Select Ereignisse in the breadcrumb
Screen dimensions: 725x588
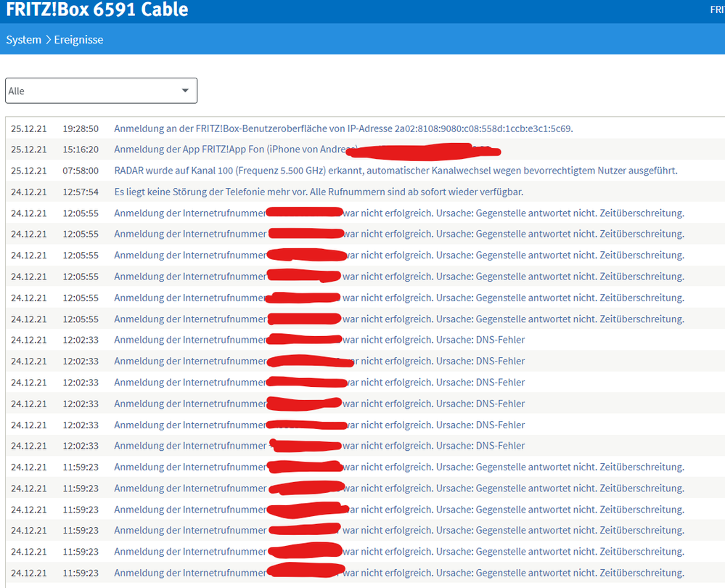[78, 40]
